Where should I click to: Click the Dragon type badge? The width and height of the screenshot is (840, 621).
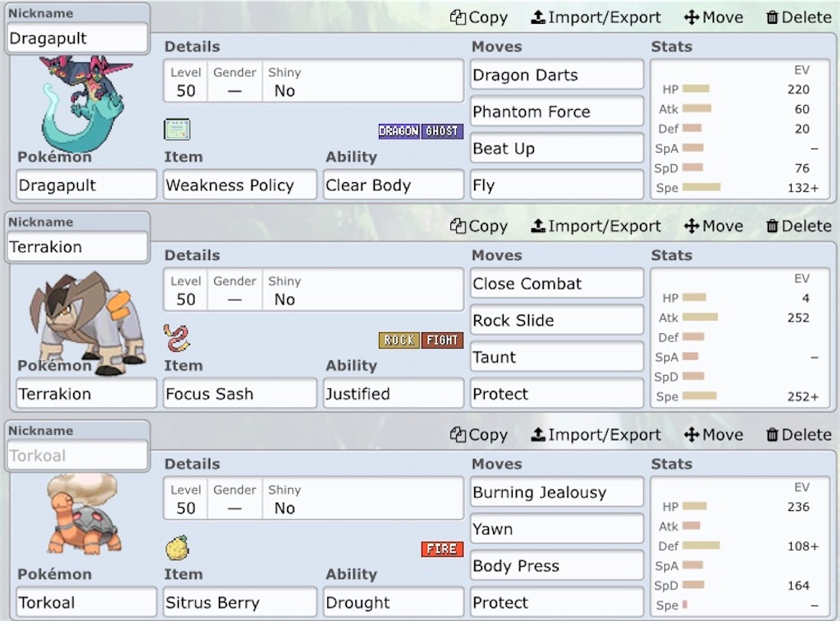pyautogui.click(x=399, y=131)
